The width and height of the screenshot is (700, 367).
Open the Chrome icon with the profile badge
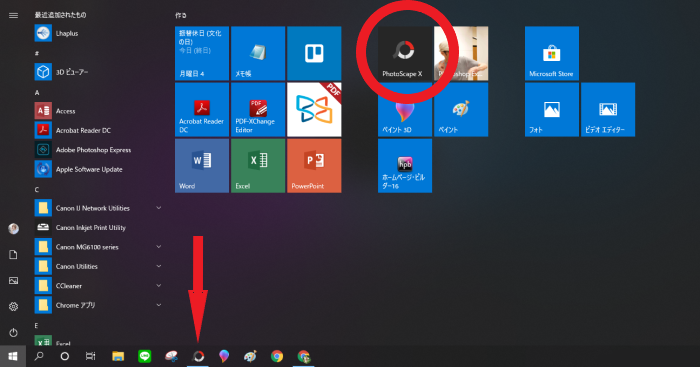click(x=304, y=356)
